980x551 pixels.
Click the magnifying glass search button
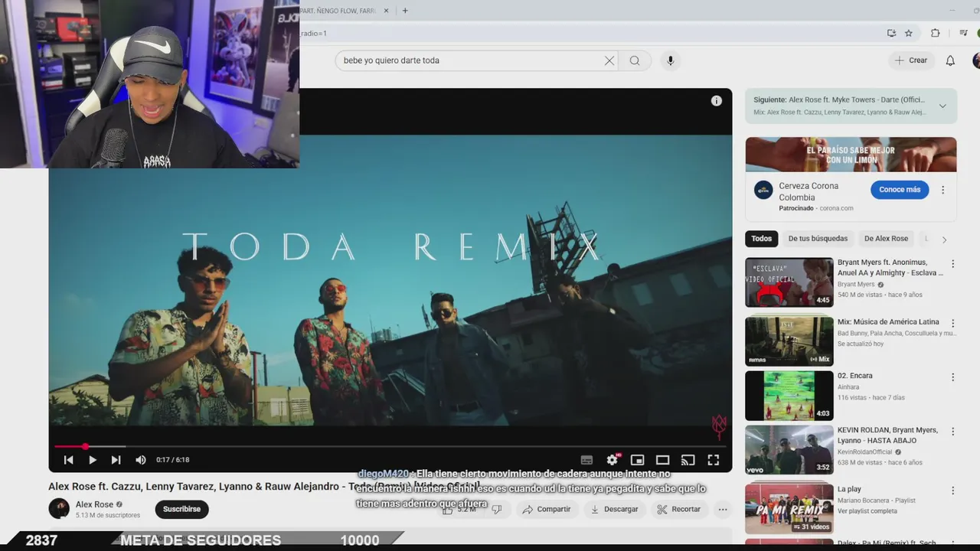point(635,60)
